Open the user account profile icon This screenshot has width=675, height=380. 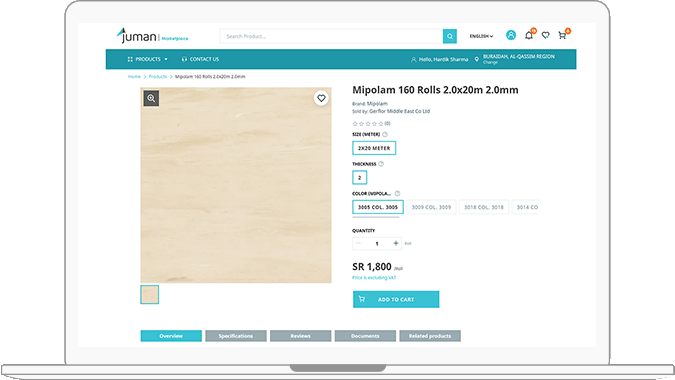511,35
